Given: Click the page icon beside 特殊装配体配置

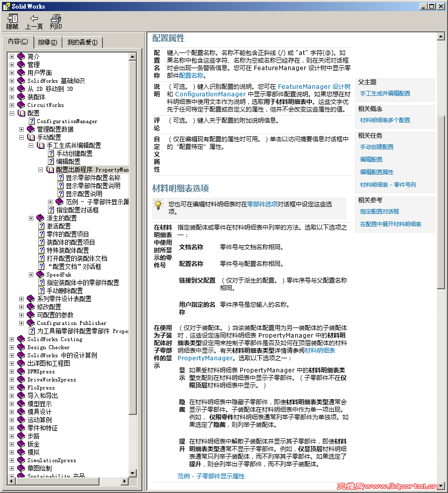Looking at the screenshot, I should [x=41, y=250].
